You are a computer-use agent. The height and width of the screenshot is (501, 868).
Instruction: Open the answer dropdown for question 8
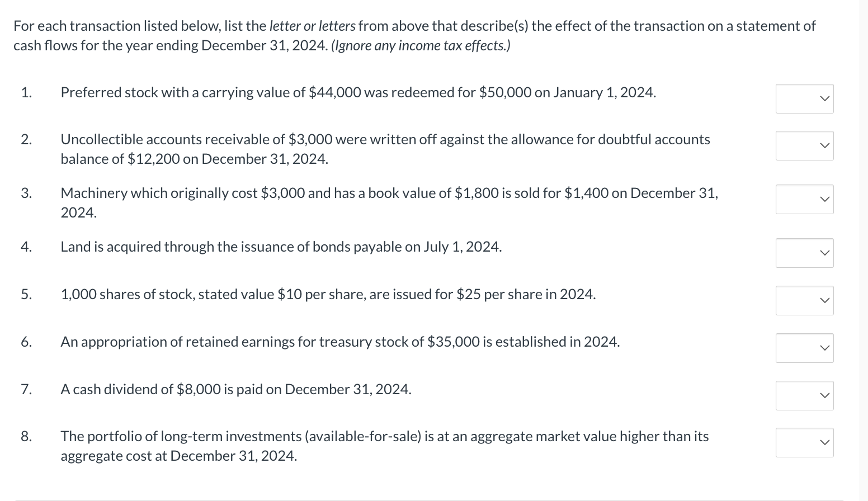(804, 442)
